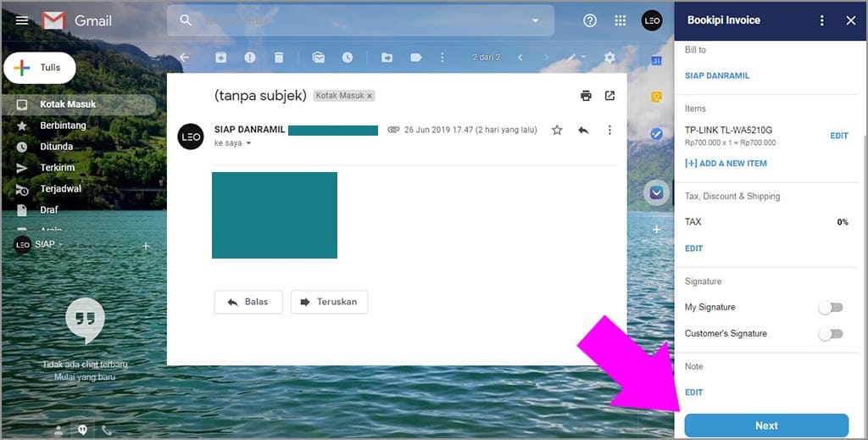Click the Teruskan forward button
The image size is (868, 440).
pyautogui.click(x=330, y=302)
